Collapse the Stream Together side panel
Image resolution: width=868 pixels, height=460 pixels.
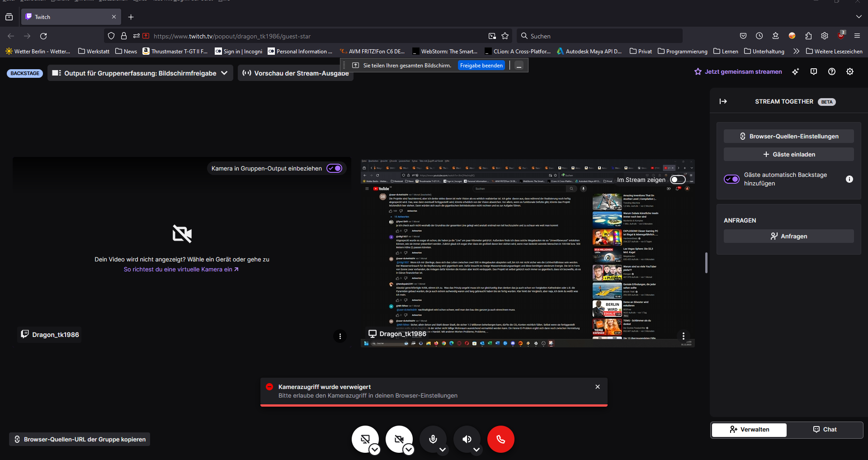(723, 101)
